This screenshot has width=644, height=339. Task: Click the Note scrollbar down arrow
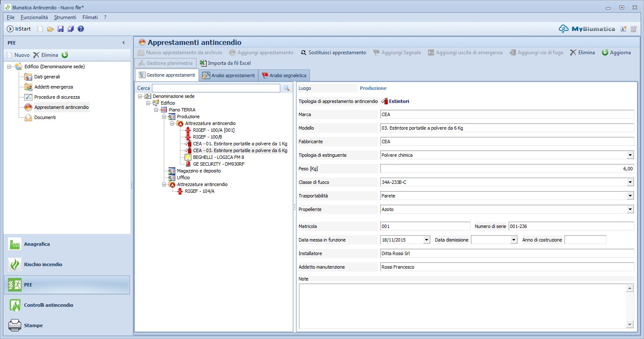[630, 325]
